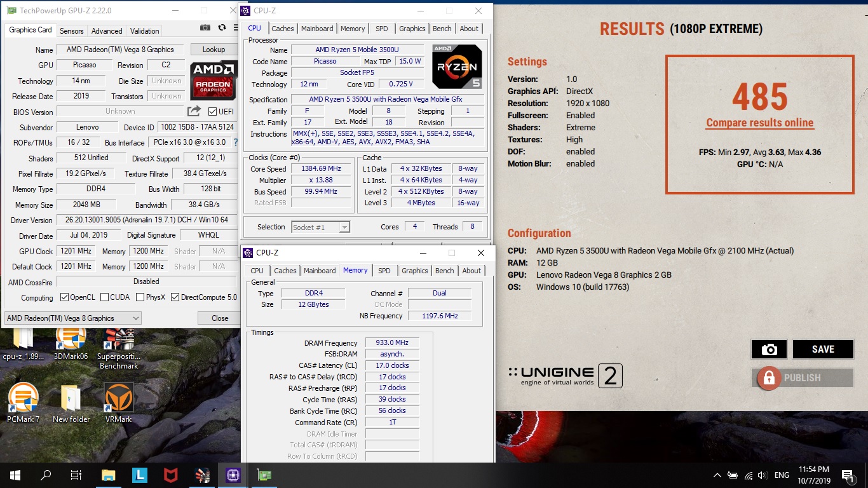Open the VRMark desktop shortcut
868x488 pixels.
119,403
